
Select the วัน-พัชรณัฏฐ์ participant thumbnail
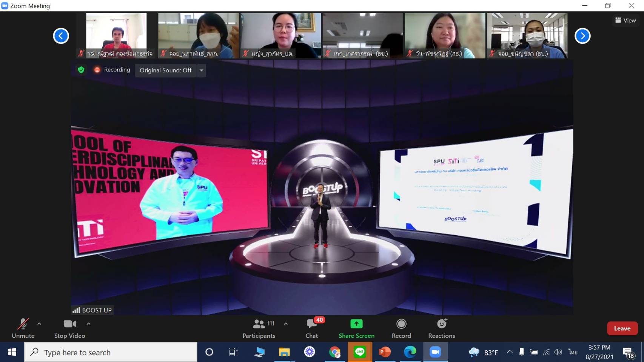pyautogui.click(x=445, y=35)
